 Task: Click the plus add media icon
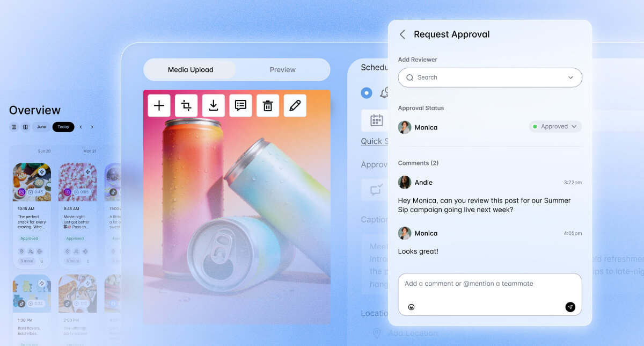point(159,105)
